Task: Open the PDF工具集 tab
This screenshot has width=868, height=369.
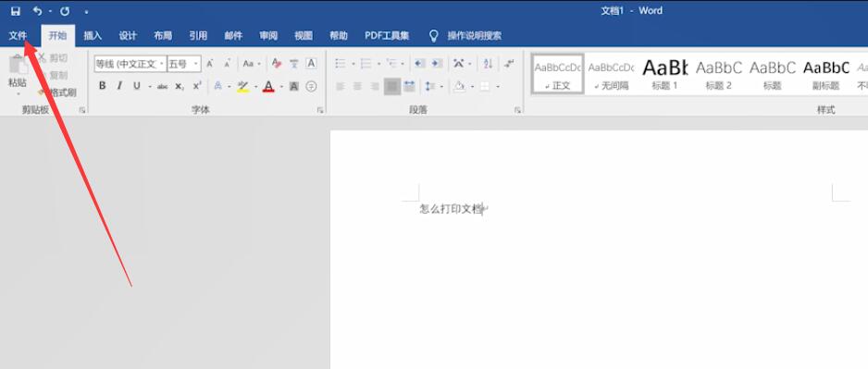Action: (387, 36)
